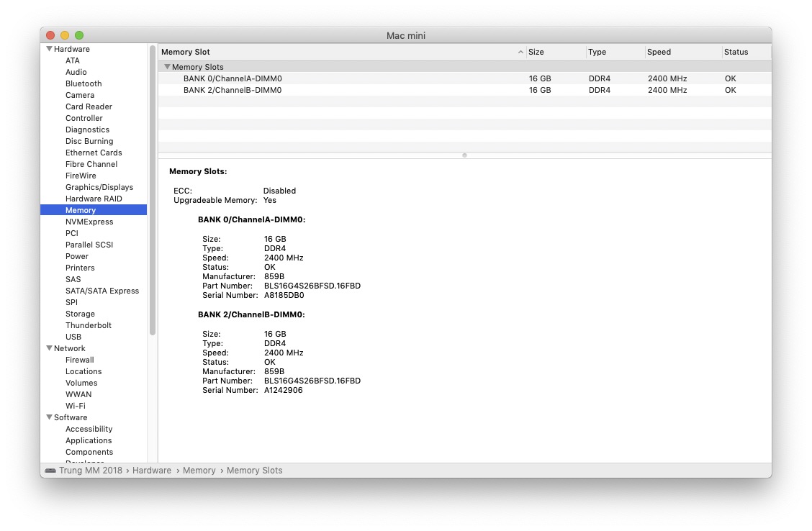Sort by the Status column header
812x531 pixels.
(x=746, y=52)
